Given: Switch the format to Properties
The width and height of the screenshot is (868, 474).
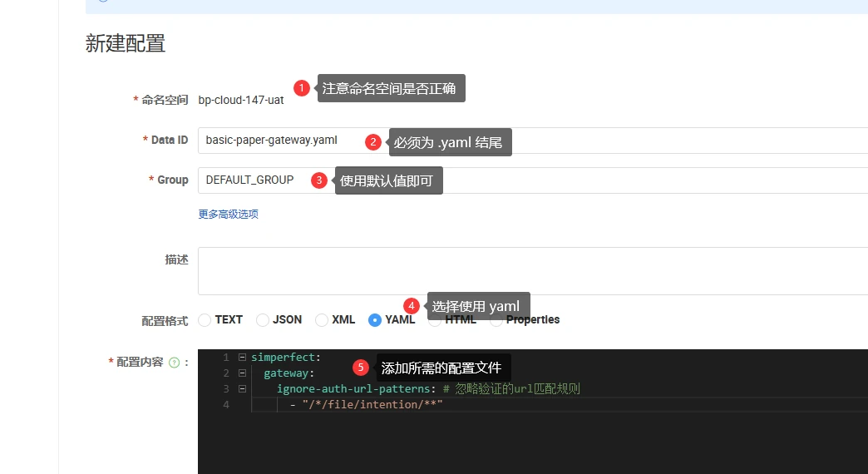Looking at the screenshot, I should click(496, 321).
